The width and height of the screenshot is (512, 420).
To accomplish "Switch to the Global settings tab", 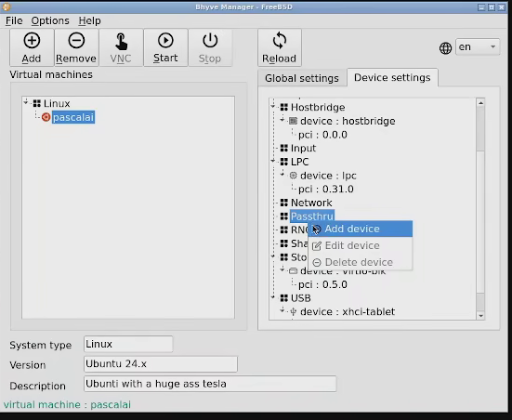I will (x=302, y=78).
